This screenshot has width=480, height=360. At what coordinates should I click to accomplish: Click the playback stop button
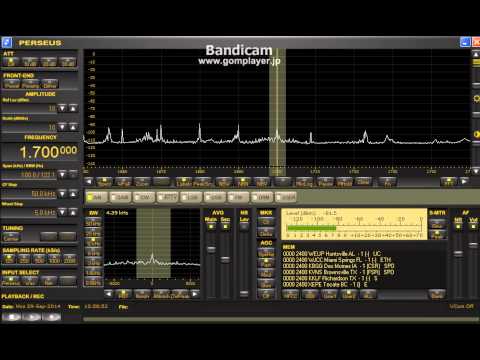[12, 317]
